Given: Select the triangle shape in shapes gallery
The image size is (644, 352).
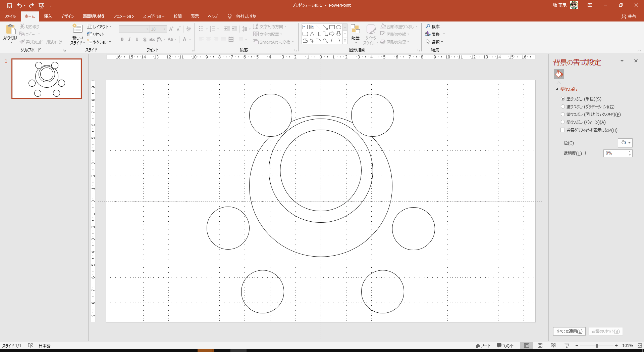Looking at the screenshot, I should (x=312, y=34).
